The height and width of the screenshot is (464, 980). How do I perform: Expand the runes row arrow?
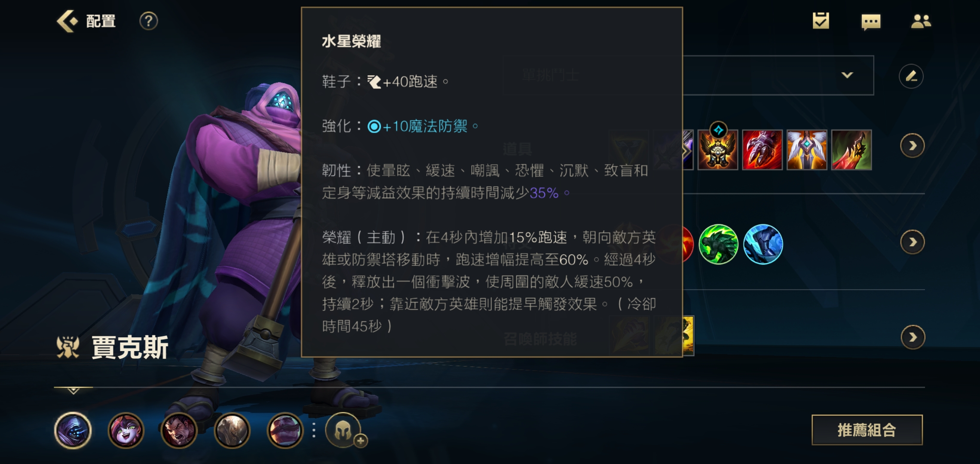tap(912, 242)
